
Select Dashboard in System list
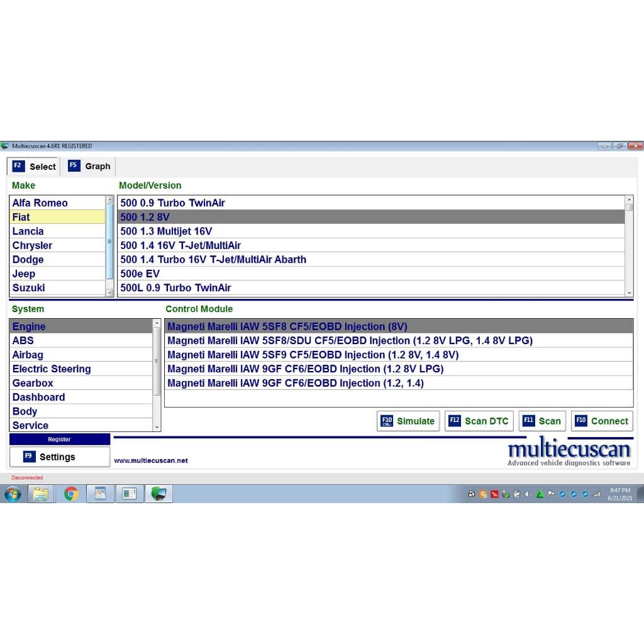[x=81, y=397]
